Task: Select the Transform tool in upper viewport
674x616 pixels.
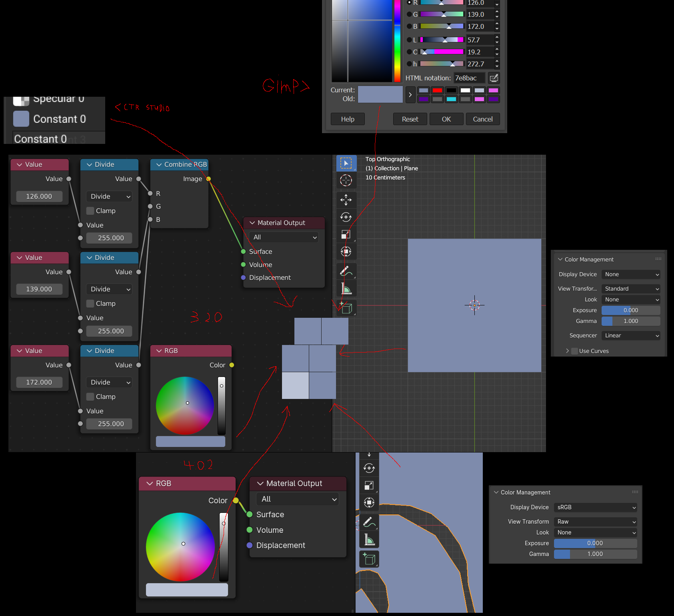Action: tap(346, 251)
